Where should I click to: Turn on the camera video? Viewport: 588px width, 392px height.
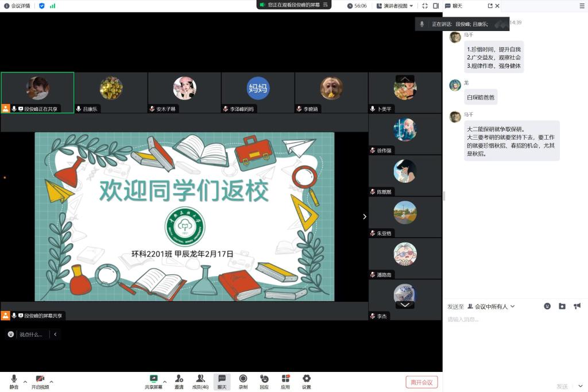click(40, 381)
